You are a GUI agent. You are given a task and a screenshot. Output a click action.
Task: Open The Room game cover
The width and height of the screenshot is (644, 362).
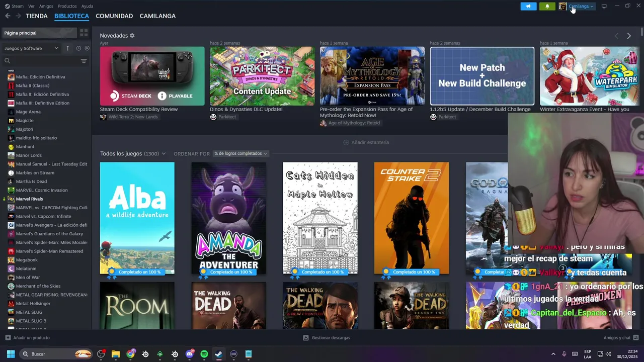137,306
